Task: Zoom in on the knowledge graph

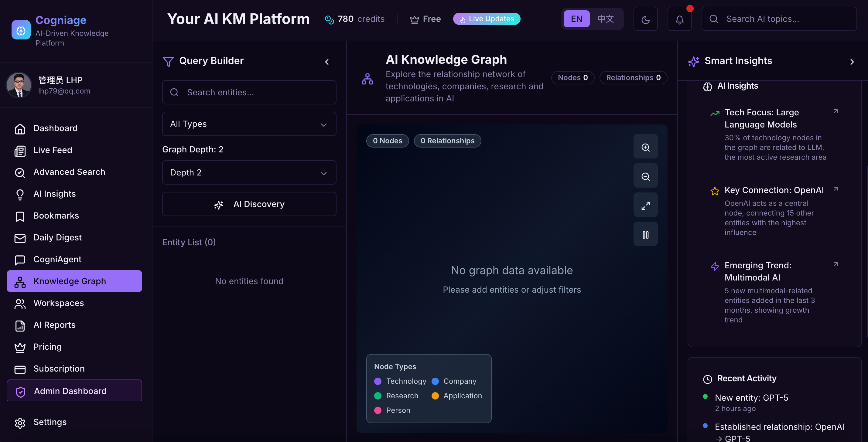Action: (645, 147)
